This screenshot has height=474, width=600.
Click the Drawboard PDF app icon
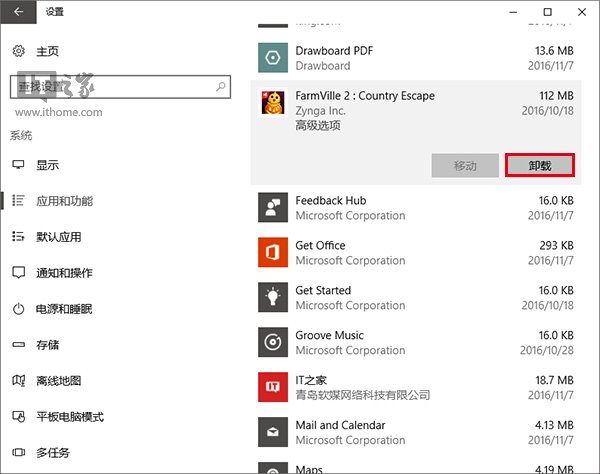tap(273, 58)
